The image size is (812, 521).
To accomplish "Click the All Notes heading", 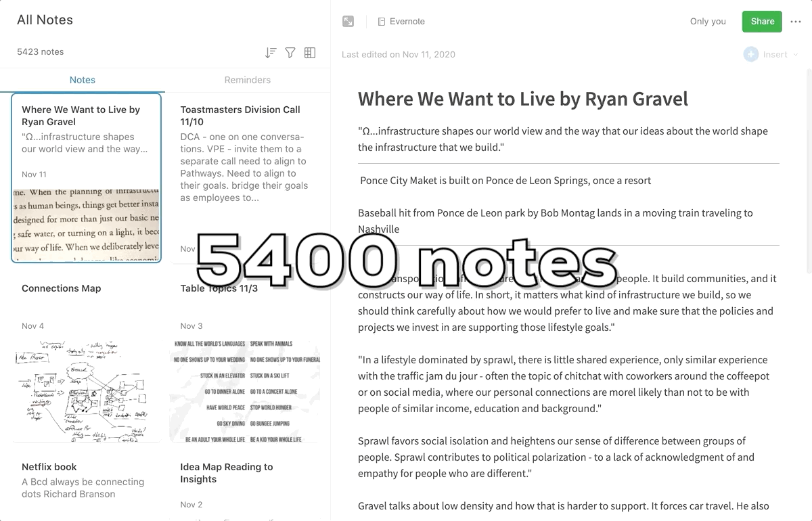I will pos(45,20).
